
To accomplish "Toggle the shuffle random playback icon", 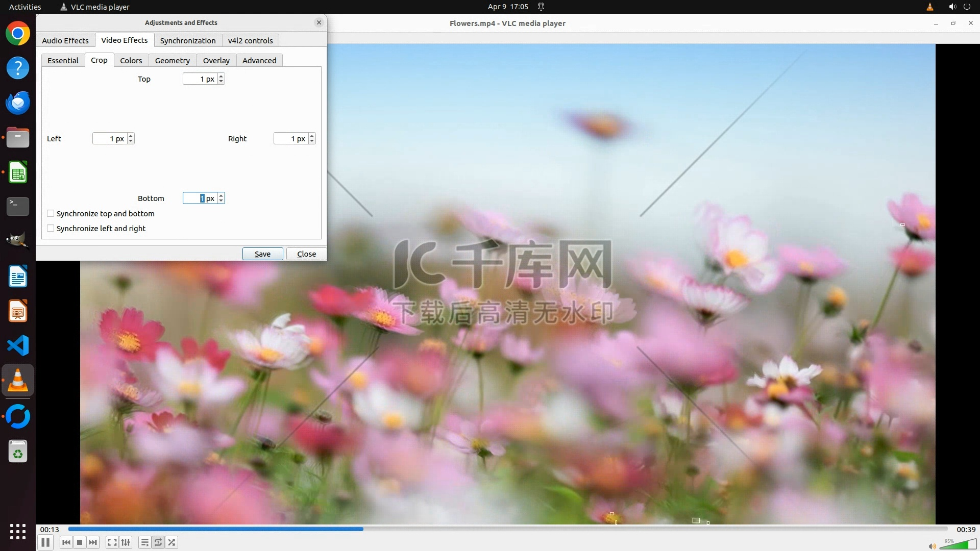I will 172,542.
